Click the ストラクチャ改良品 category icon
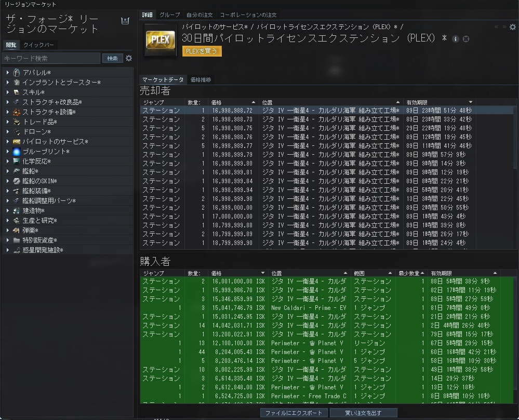The image size is (519, 420). (x=17, y=102)
